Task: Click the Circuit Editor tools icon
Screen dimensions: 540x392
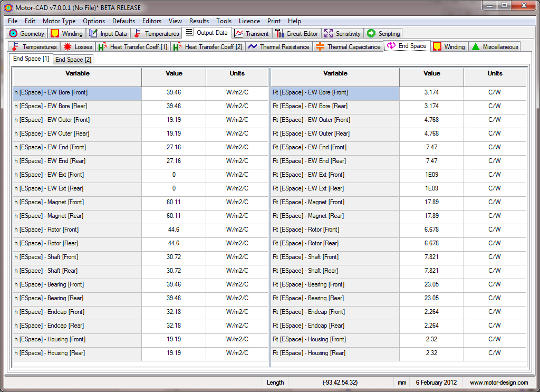Action: (279, 33)
